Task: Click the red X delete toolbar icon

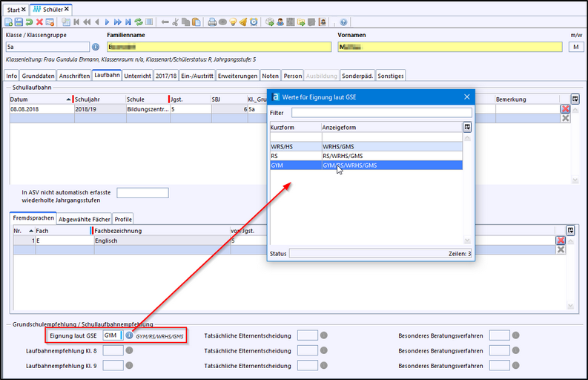Action: coord(40,22)
